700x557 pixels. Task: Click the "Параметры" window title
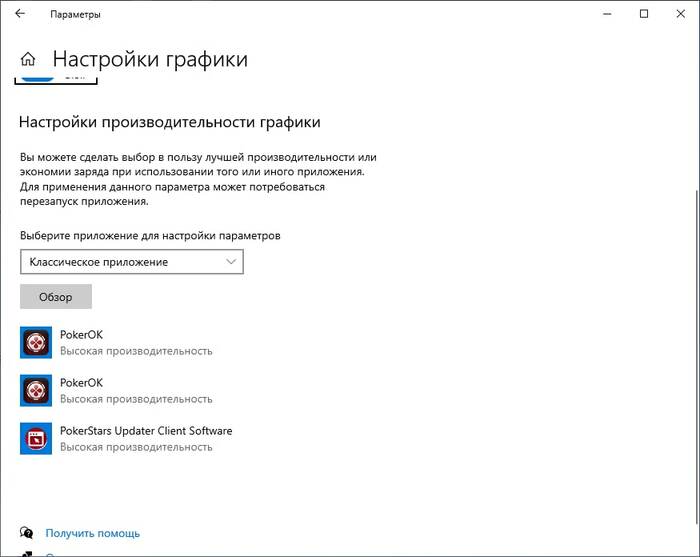coord(75,14)
